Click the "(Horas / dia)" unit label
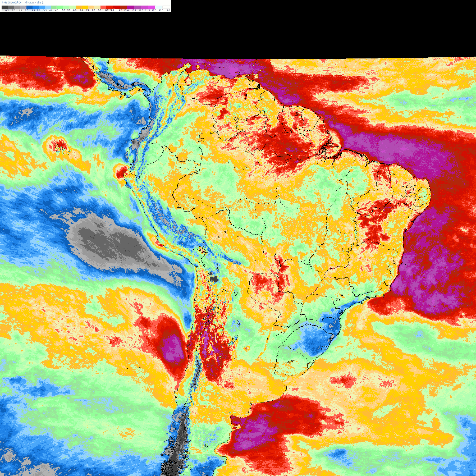476x476 pixels. [34, 2]
